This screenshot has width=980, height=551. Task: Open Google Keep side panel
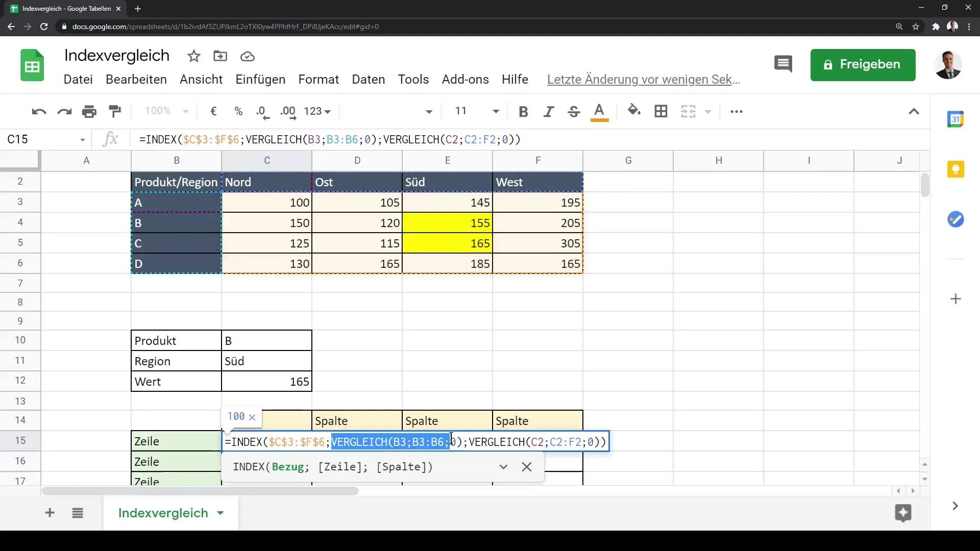pos(955,169)
